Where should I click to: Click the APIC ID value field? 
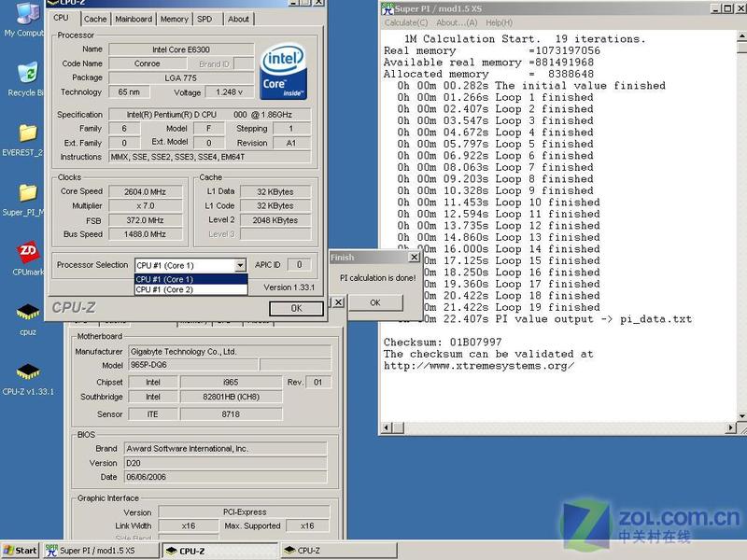299,265
